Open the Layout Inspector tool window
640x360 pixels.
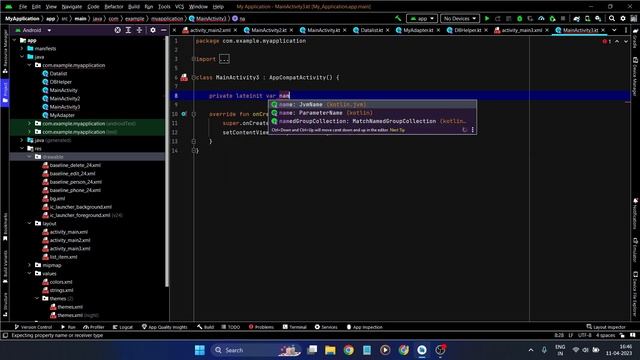coord(606,327)
